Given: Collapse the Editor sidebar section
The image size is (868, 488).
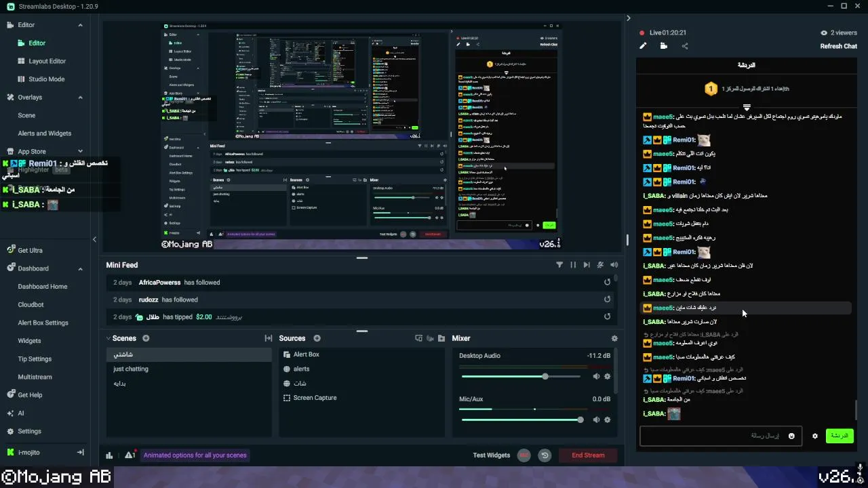Looking at the screenshot, I should 80,25.
